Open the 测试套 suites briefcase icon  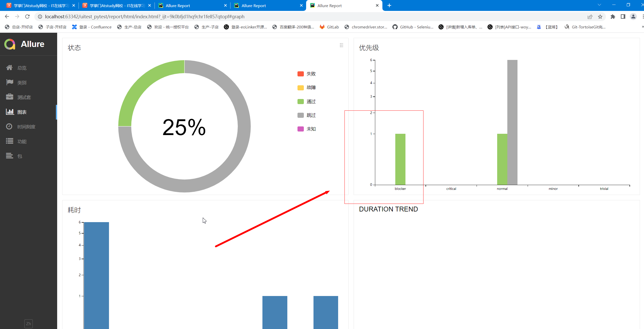[x=9, y=97]
